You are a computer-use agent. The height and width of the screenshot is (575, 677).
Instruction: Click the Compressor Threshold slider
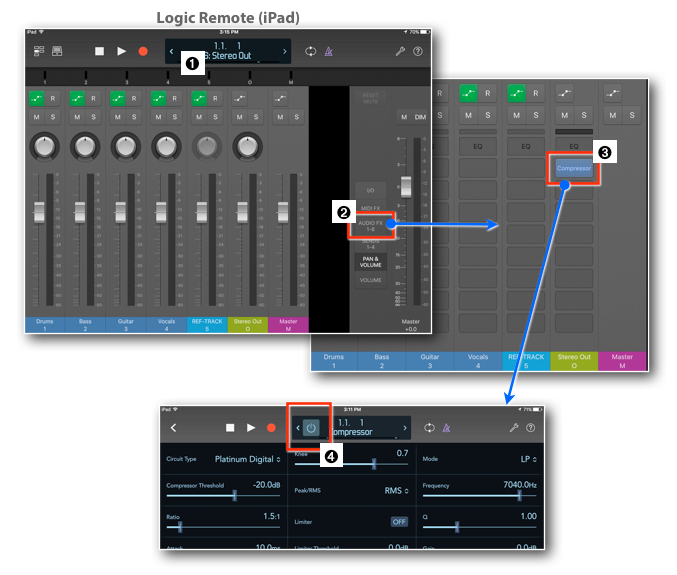pyautogui.click(x=235, y=495)
